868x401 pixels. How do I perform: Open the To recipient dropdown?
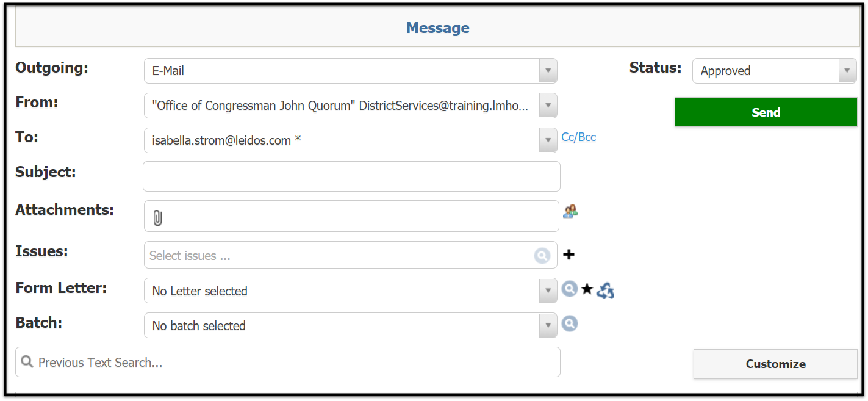coord(548,140)
